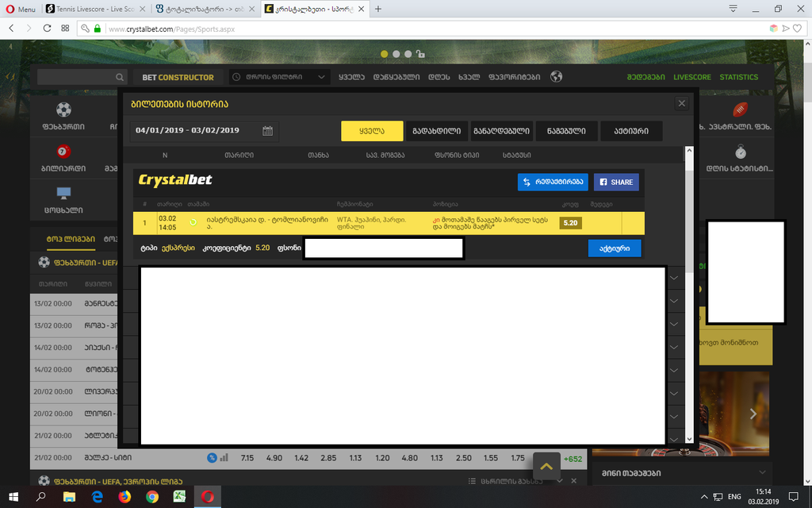Open დღის სტატისტიკა stopwatch icon
Screen dimensions: 812x508
tap(741, 152)
